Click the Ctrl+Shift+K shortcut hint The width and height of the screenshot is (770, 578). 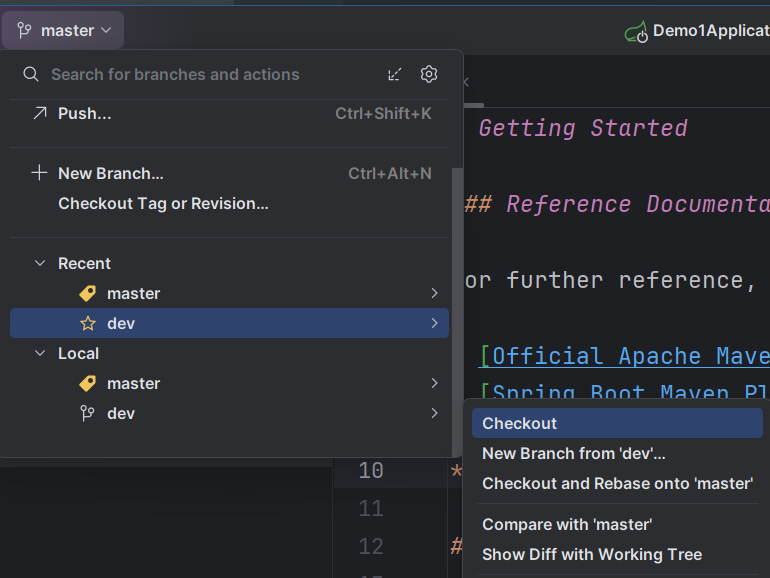(383, 113)
